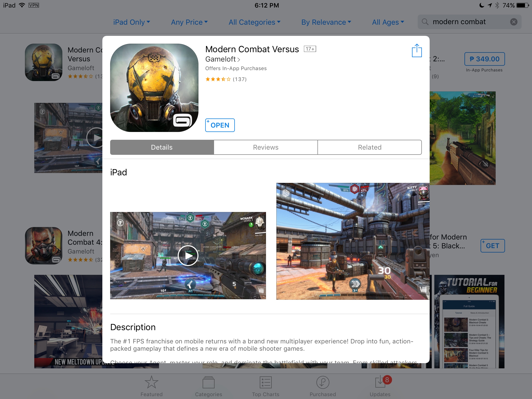532x399 pixels.
Task: Tap the second gameplay screenshot thumbnail
Action: click(x=354, y=241)
